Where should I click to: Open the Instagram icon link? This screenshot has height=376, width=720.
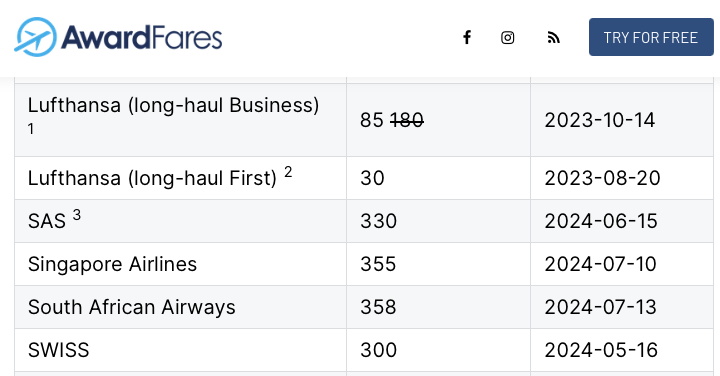507,37
